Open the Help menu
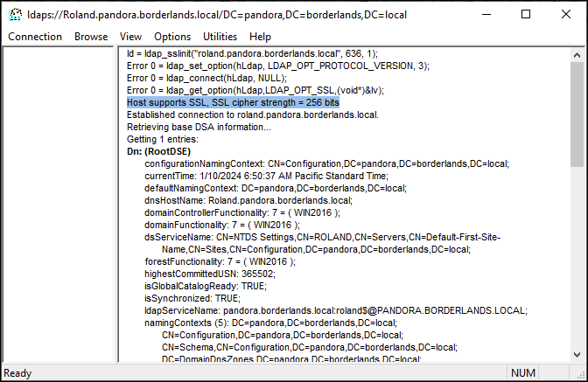 click(260, 37)
